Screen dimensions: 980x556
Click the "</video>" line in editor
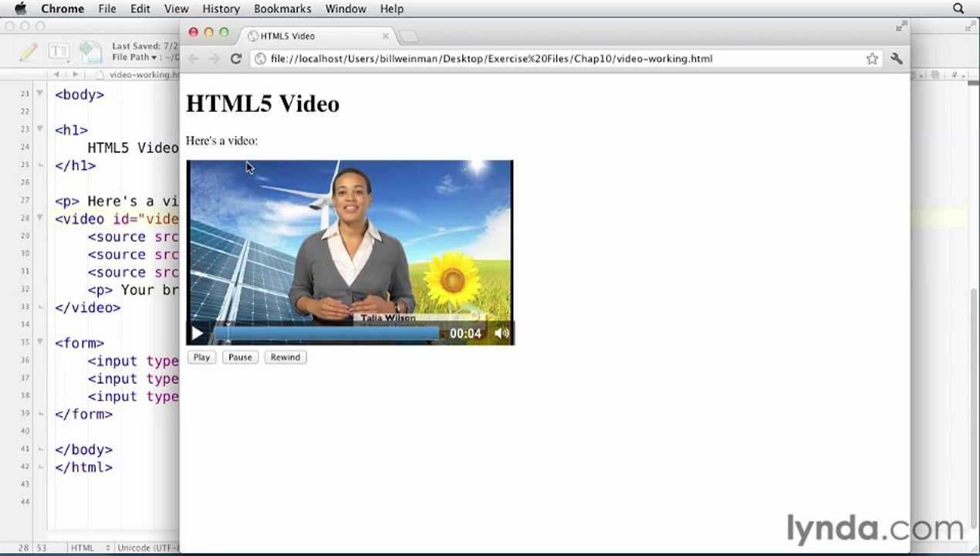tap(87, 307)
